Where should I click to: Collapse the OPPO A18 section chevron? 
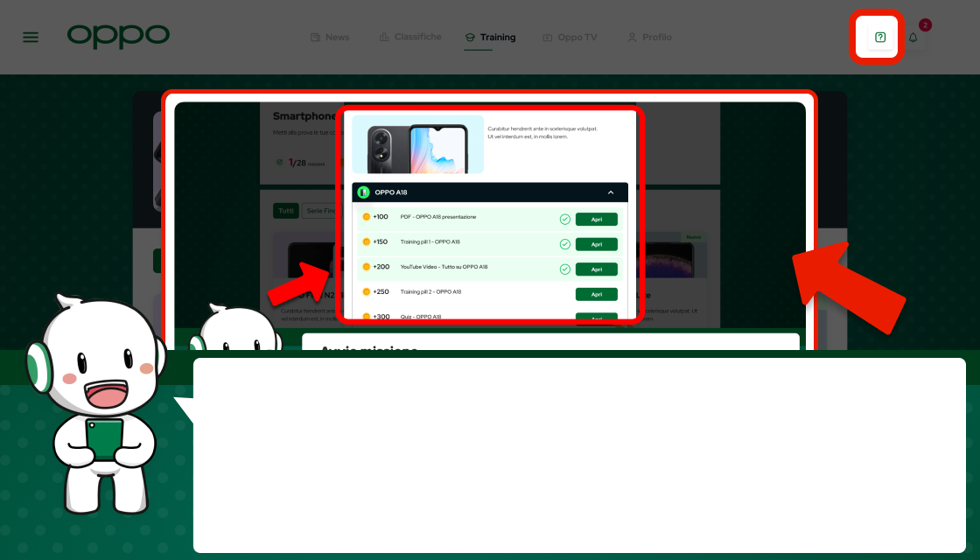click(x=610, y=192)
